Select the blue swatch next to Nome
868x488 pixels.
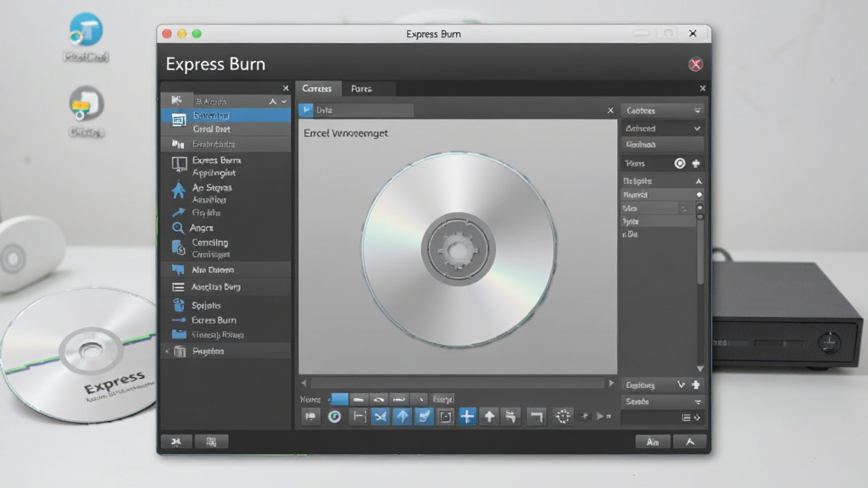(x=339, y=399)
